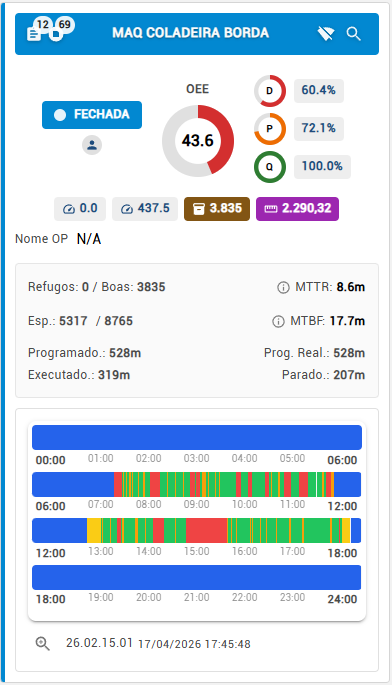Click the OEE 43.6 donut gauge

(198, 141)
